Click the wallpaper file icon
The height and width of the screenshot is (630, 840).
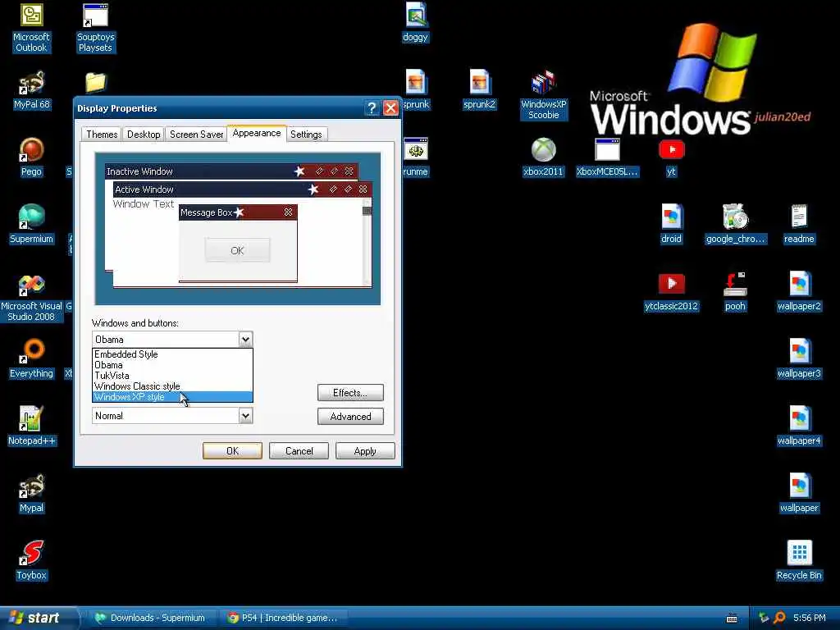coord(799,493)
